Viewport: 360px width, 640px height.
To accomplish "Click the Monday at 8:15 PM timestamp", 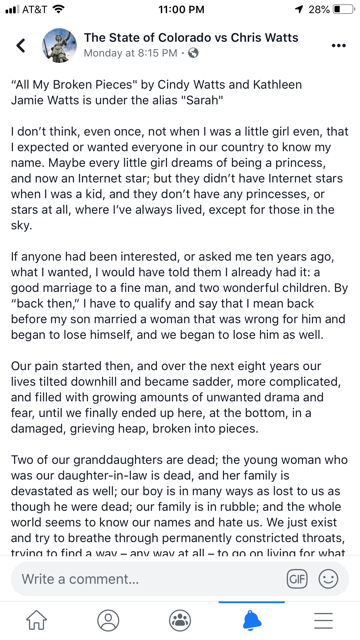I will click(x=131, y=53).
